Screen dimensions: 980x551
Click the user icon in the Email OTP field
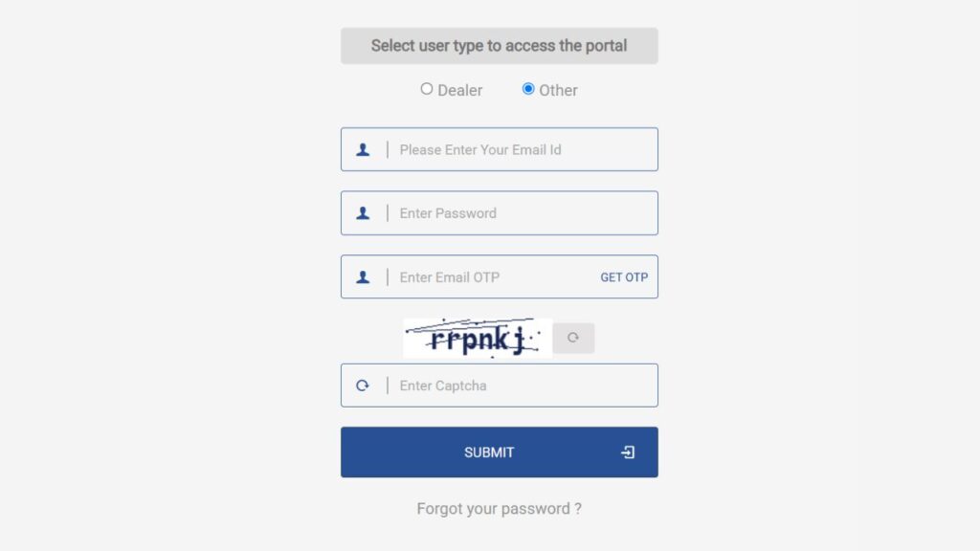(x=363, y=277)
